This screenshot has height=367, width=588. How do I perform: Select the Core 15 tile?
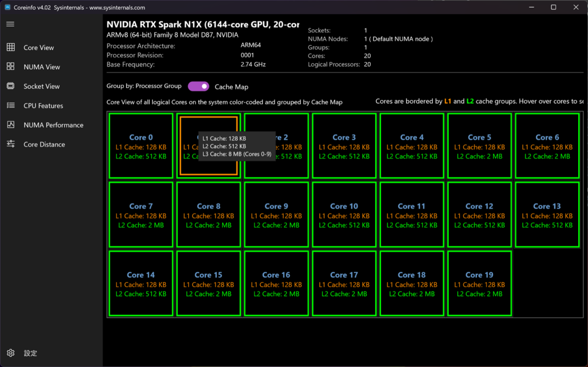pos(209,283)
